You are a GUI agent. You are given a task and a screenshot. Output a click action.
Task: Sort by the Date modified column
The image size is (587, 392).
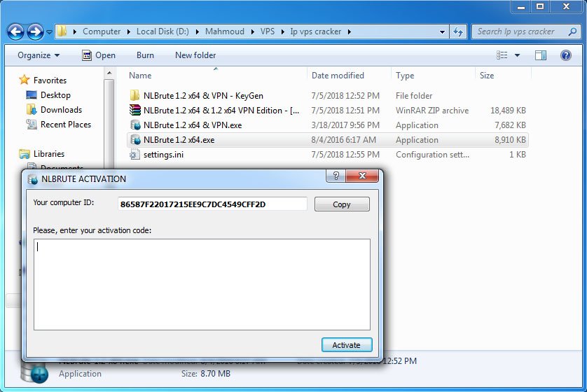(x=338, y=75)
